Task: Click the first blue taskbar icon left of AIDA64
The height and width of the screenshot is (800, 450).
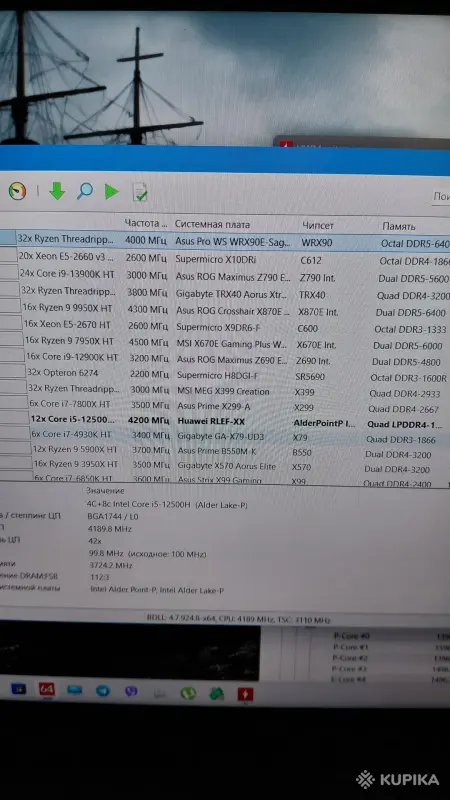Action: (18, 689)
